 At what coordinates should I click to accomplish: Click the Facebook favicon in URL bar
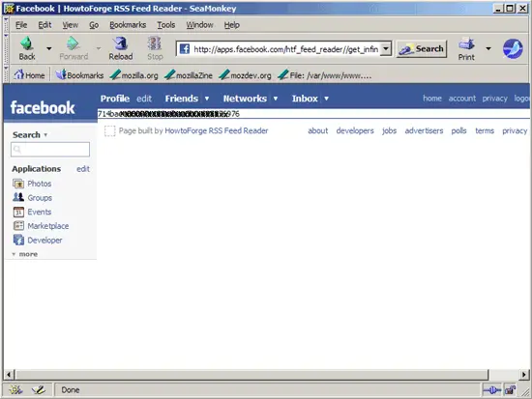tap(184, 49)
